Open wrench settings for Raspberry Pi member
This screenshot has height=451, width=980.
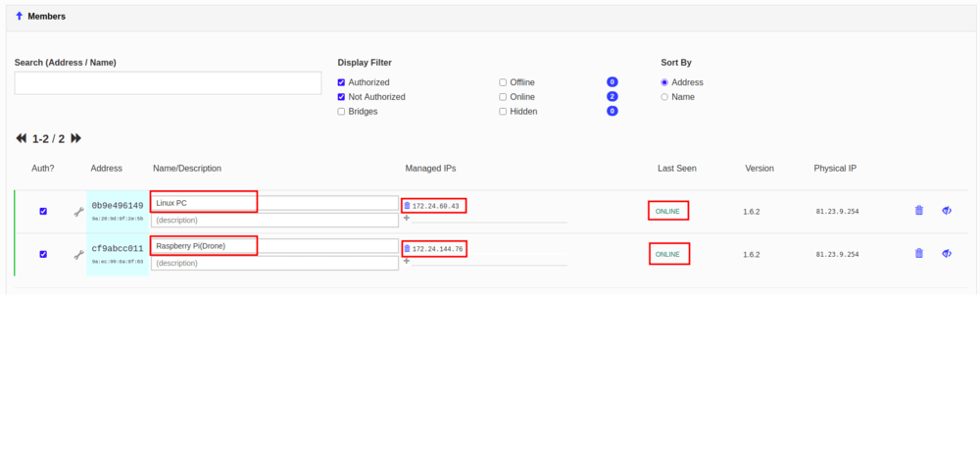pyautogui.click(x=78, y=254)
